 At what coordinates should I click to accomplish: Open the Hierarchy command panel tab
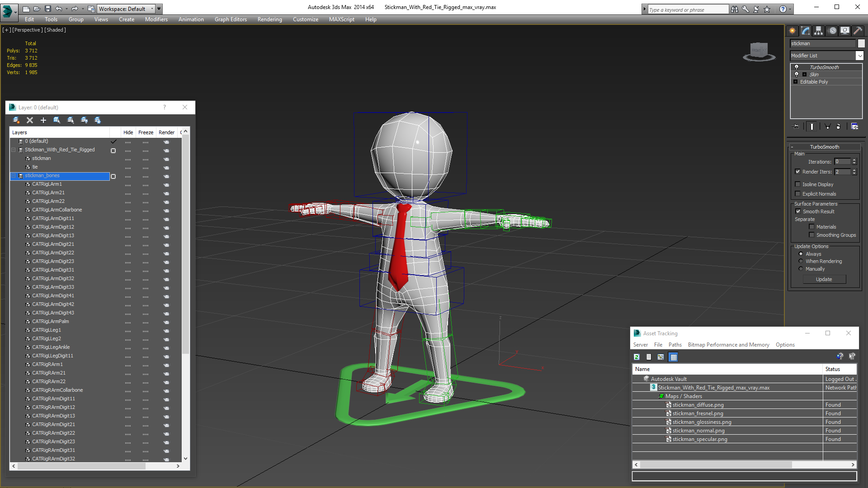pyautogui.click(x=819, y=31)
